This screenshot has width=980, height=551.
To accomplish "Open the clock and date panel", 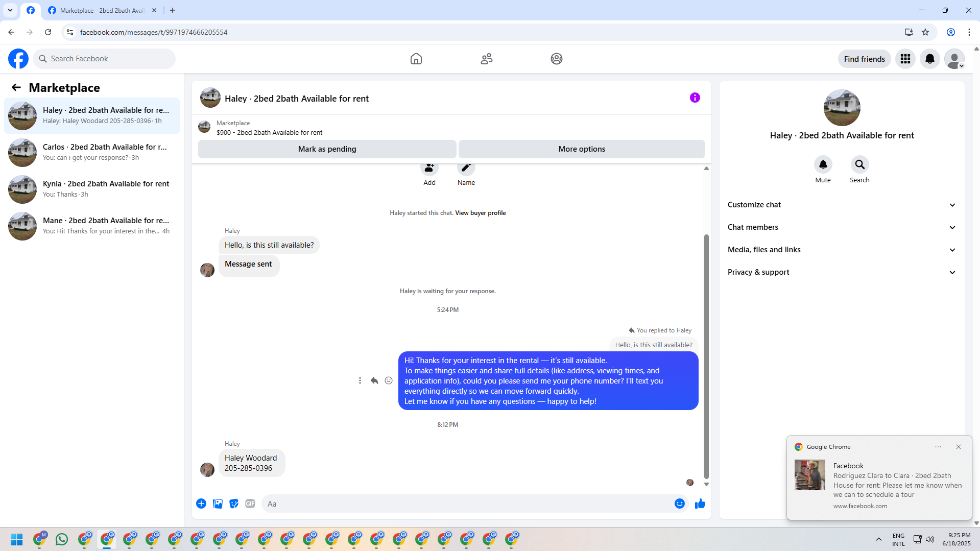I will (957, 539).
